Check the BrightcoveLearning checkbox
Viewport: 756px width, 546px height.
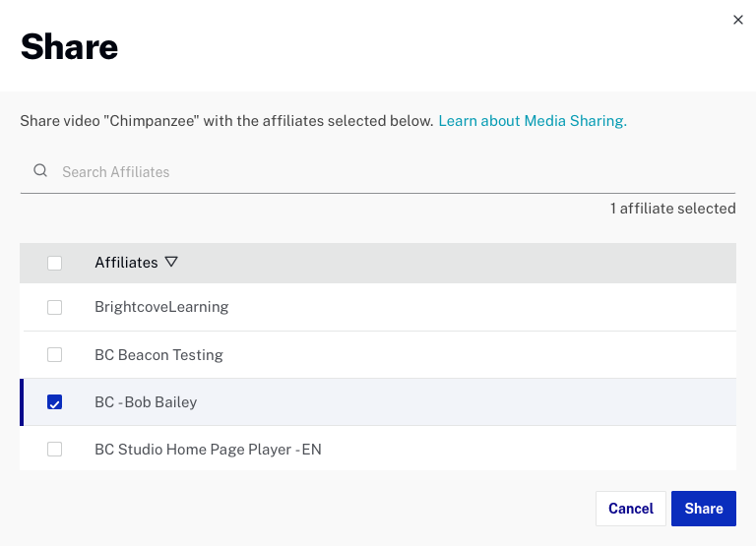[55, 307]
